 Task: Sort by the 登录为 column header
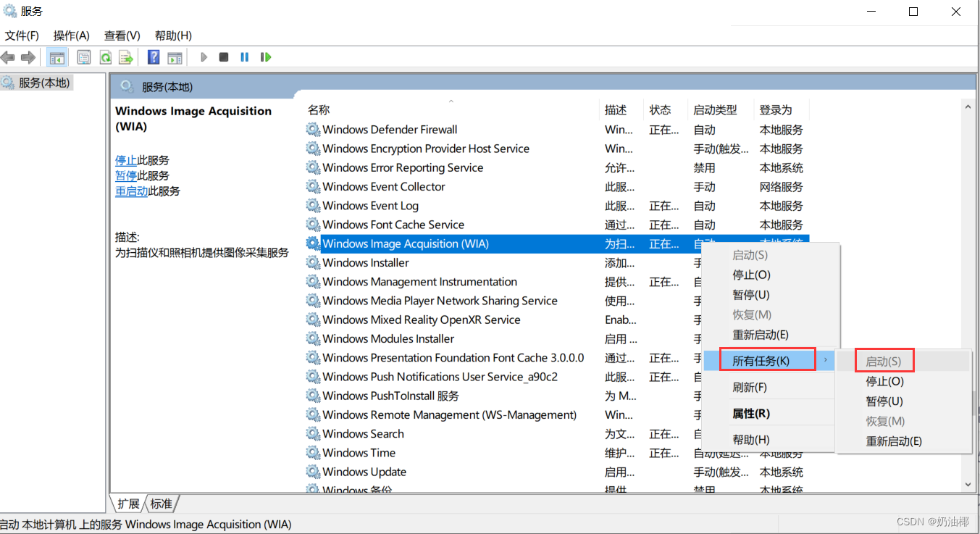782,110
